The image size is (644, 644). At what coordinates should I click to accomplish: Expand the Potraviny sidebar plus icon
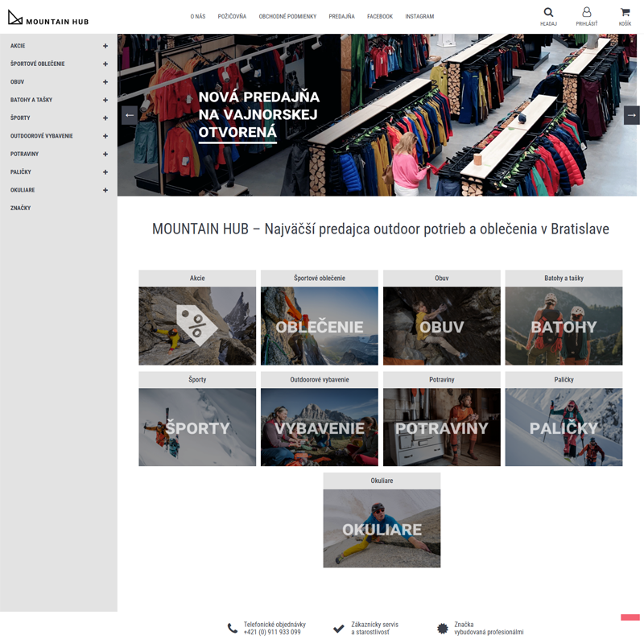(105, 154)
